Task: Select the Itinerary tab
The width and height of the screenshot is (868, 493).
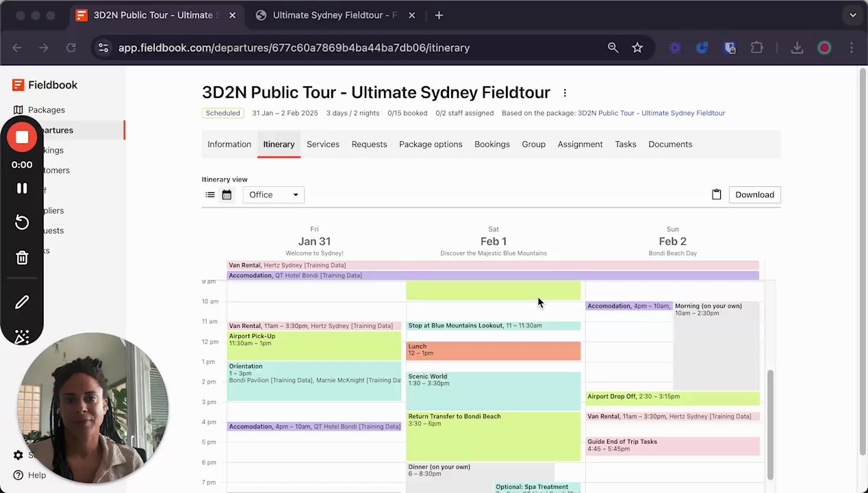Action: click(279, 144)
